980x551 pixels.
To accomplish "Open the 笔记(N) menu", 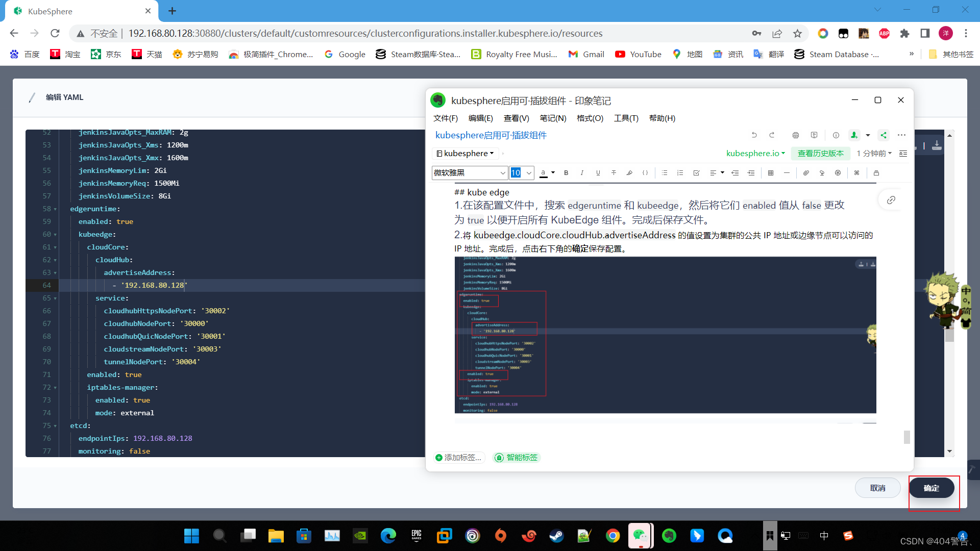I will pyautogui.click(x=553, y=118).
